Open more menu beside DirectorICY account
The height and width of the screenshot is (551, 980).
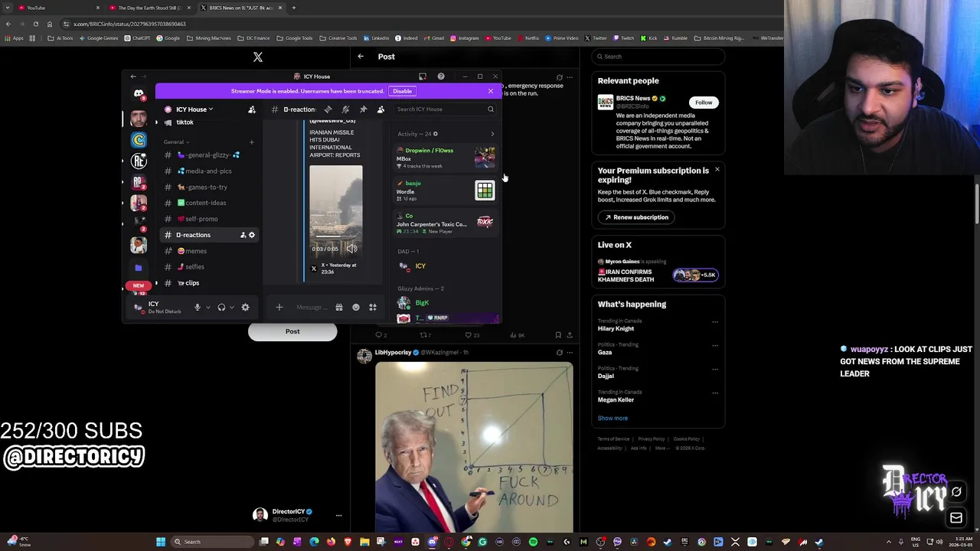pos(338,516)
